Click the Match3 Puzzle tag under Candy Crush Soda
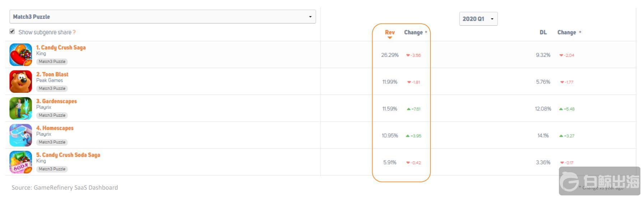This screenshot has width=644, height=199. click(52, 169)
